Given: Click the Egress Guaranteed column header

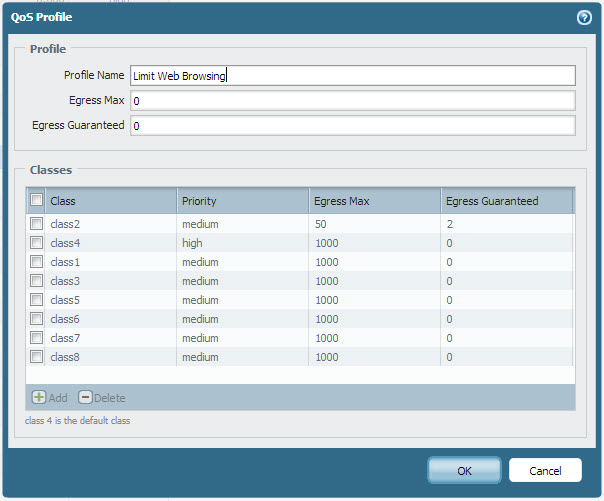Looking at the screenshot, I should [506, 201].
